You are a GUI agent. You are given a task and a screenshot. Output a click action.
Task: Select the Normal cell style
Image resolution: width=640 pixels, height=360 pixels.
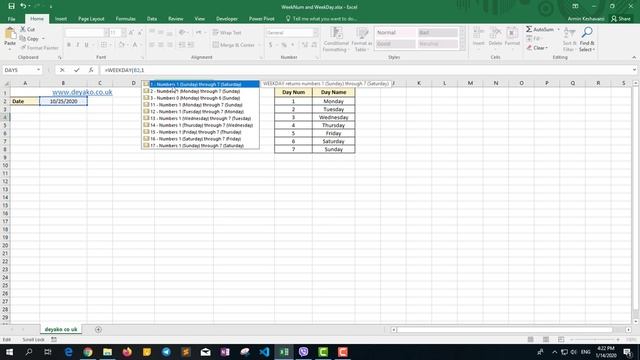[395, 33]
